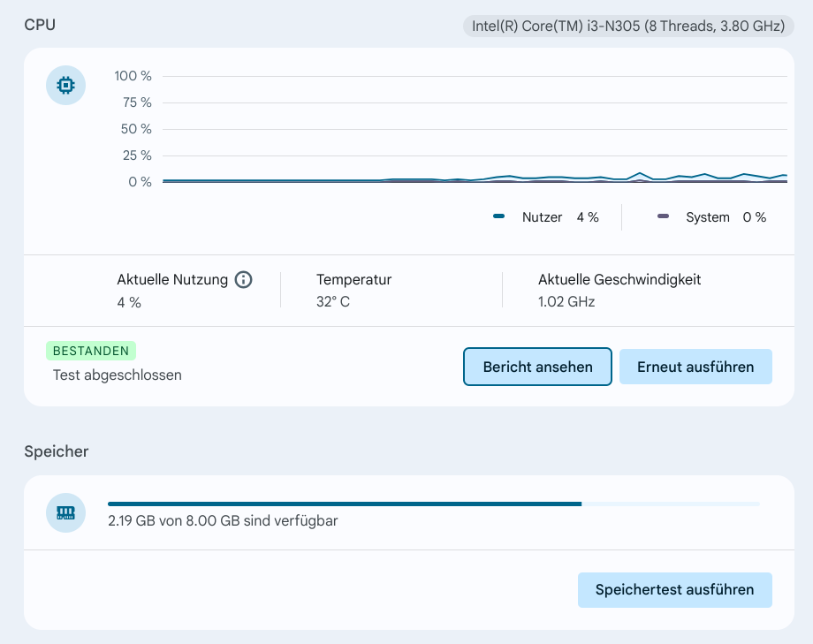Click the Nutzer legend color marker
This screenshot has height=644, width=813.
(x=499, y=216)
